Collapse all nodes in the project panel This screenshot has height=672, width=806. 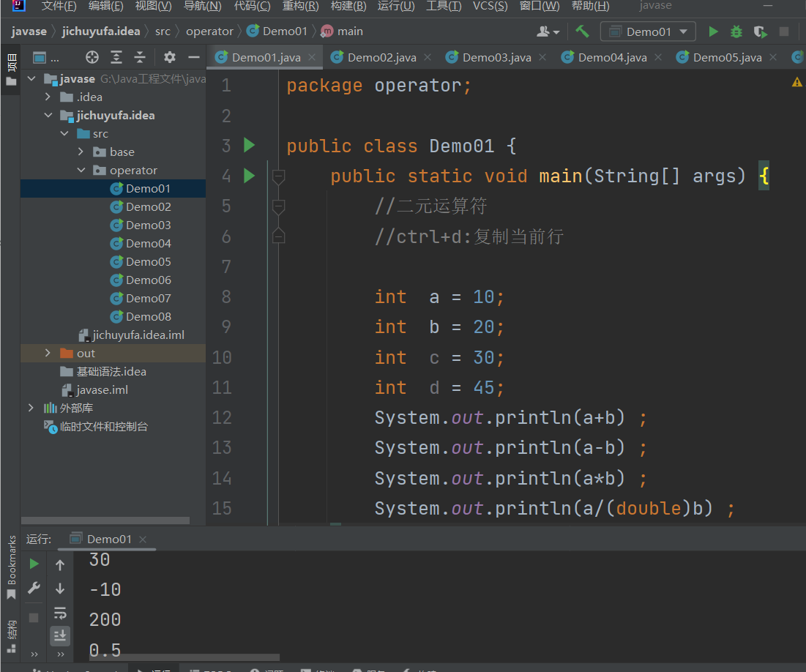(x=140, y=57)
